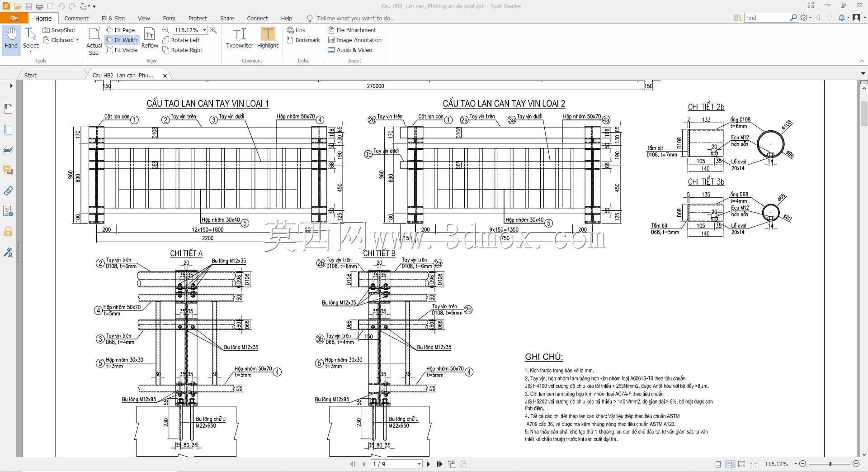Click the status bar zoom in plus button

[x=856, y=464]
